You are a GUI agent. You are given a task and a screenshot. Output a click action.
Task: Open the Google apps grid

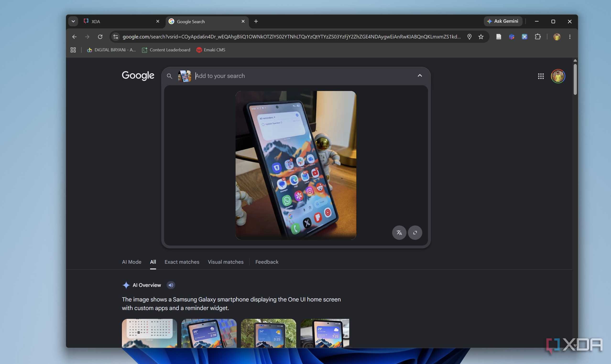541,76
